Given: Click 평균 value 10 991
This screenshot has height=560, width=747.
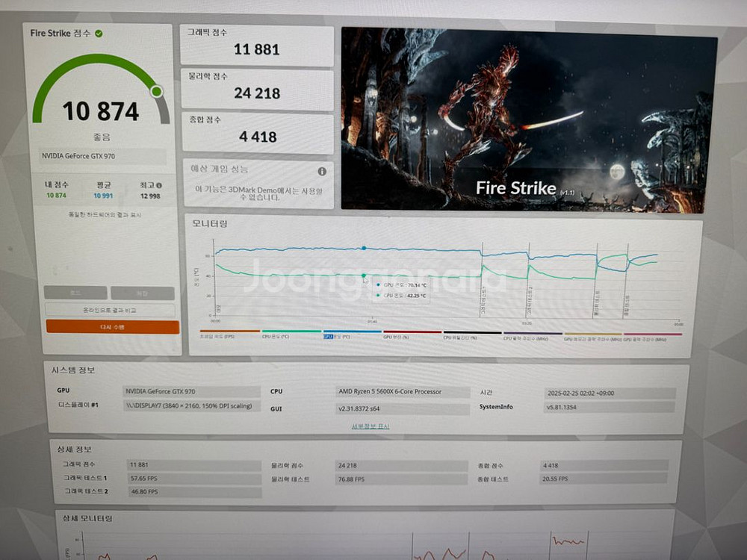Looking at the screenshot, I should pyautogui.click(x=103, y=196).
